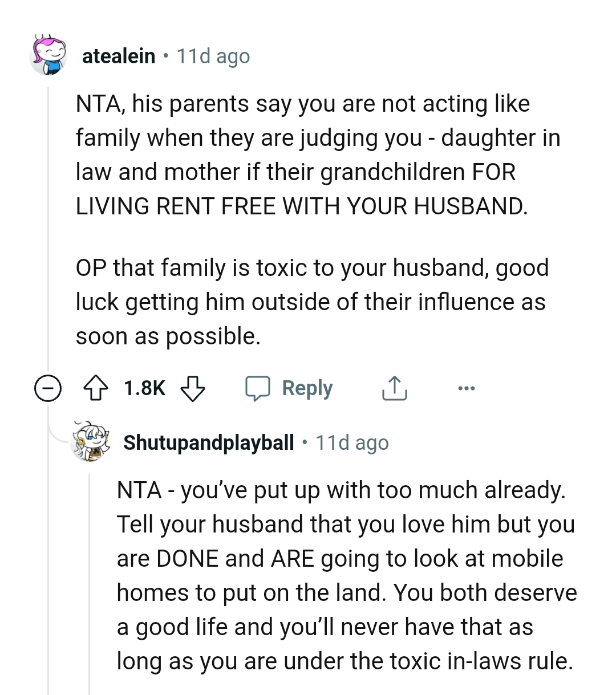This screenshot has height=695, width=616.
Task: Collapse atealein's comment with the minus toggle
Action: 48,388
